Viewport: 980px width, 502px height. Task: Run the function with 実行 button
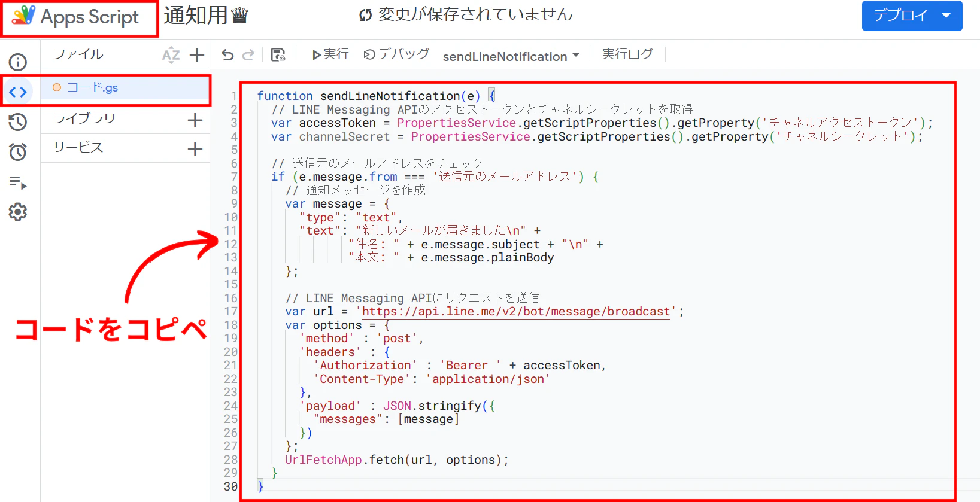tap(330, 54)
